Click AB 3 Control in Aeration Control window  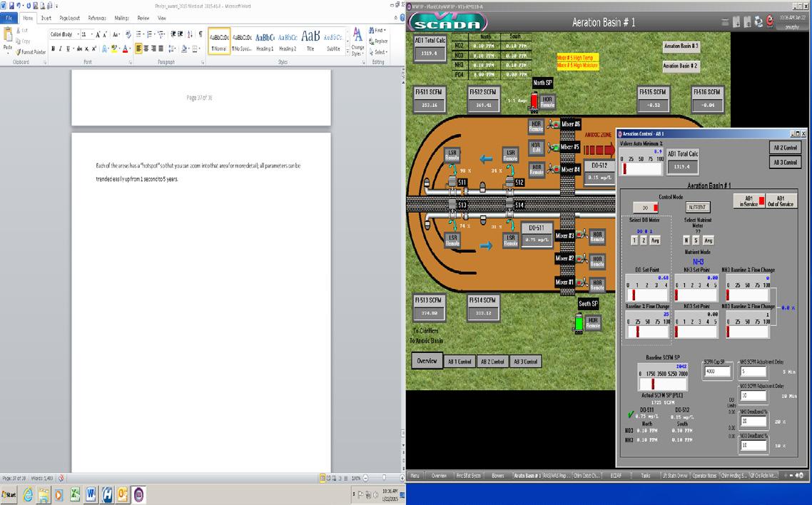[x=785, y=162]
